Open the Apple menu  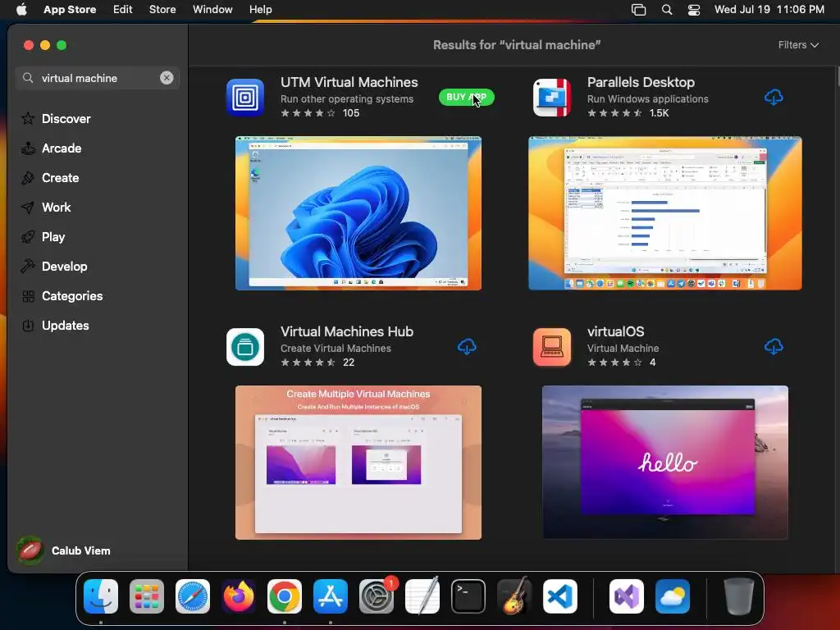pos(21,9)
